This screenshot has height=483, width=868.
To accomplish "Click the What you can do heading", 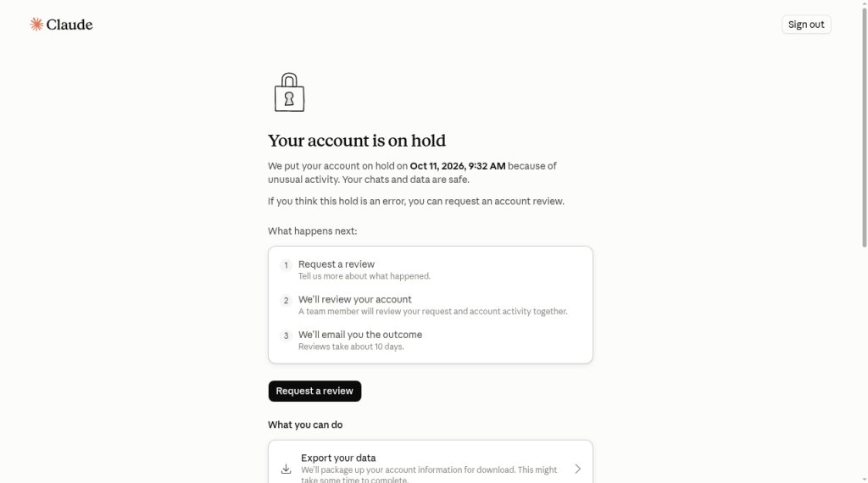I will [x=305, y=425].
